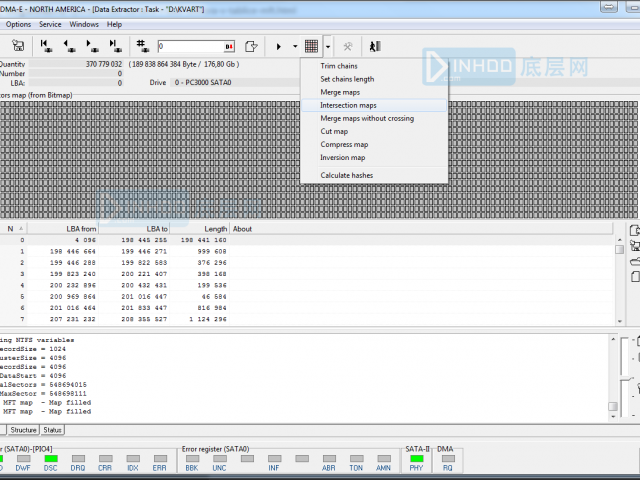The width and height of the screenshot is (640, 480).
Task: Click the next sector arrow icon
Action: pos(92,46)
